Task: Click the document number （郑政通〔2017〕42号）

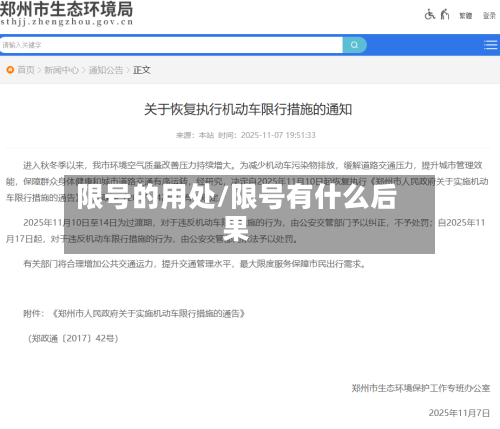Action: pos(73,339)
